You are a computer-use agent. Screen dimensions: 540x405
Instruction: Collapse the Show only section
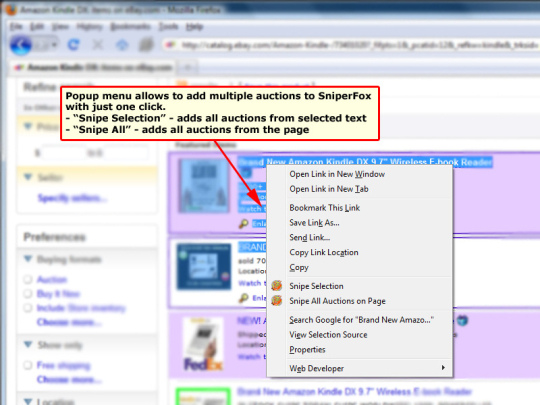click(28, 344)
